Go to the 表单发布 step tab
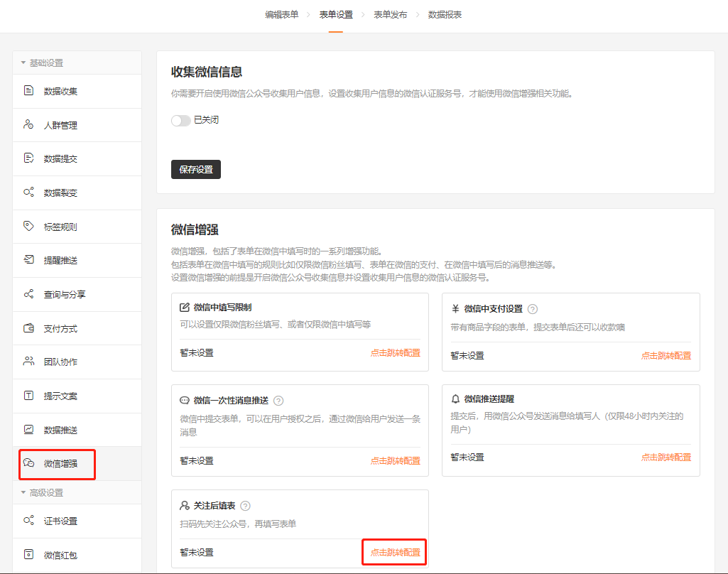 pyautogui.click(x=391, y=15)
